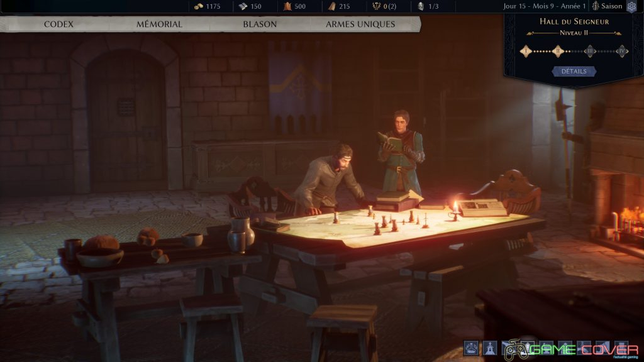Select the chapel building icon in bottom bar
The width and height of the screenshot is (644, 362).
coord(490,348)
